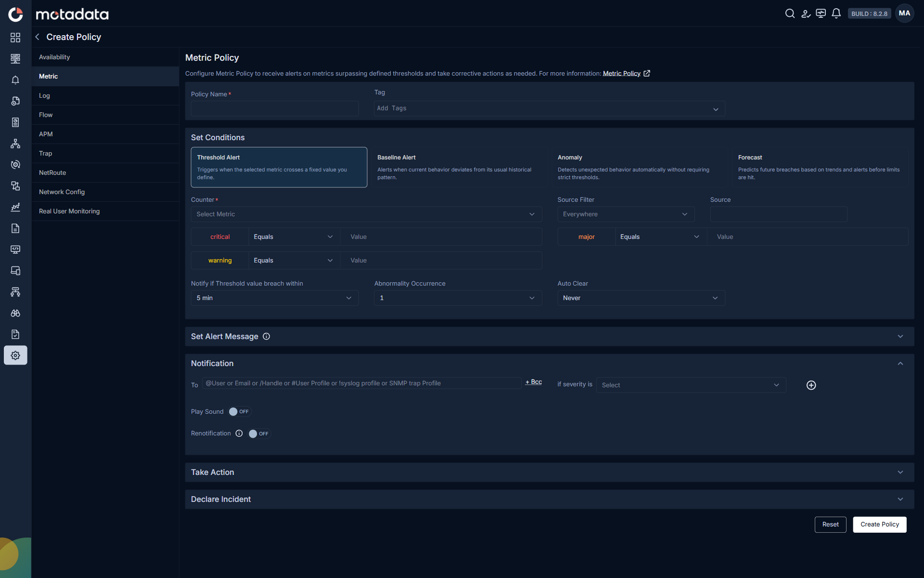Image resolution: width=924 pixels, height=578 pixels.
Task: Select the Anomaly condition card
Action: click(x=640, y=167)
